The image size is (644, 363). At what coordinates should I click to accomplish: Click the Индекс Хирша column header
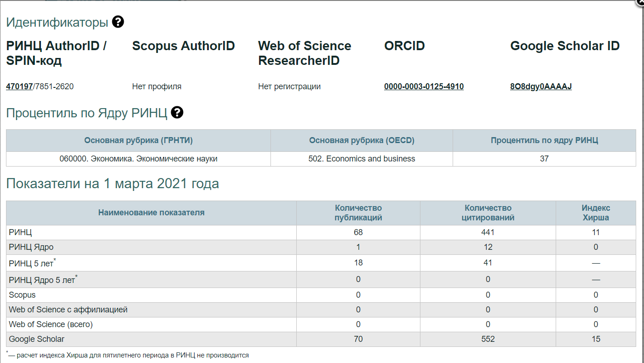pos(596,213)
